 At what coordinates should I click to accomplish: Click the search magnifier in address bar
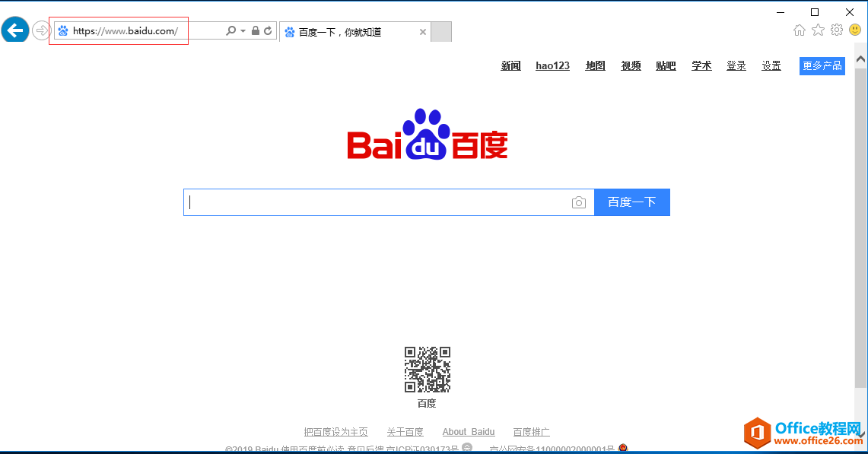(231, 31)
